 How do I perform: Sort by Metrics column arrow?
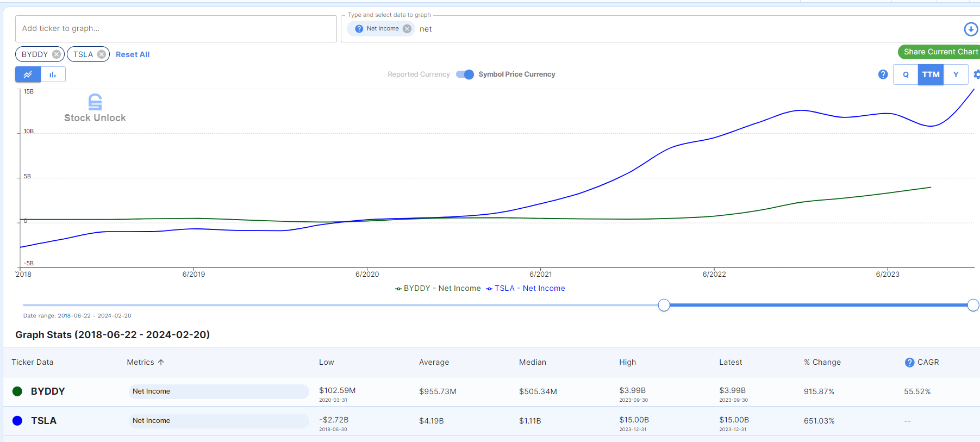pyautogui.click(x=161, y=362)
